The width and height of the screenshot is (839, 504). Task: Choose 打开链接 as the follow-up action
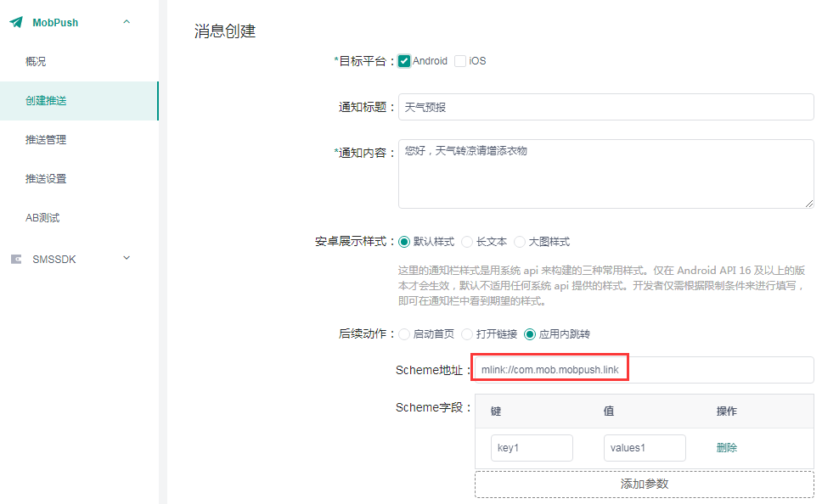(467, 333)
